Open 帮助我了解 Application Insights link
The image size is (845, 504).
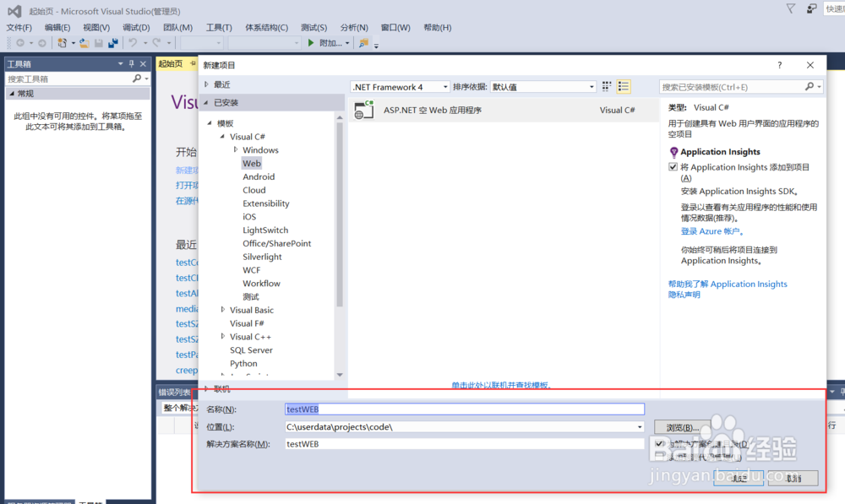pyautogui.click(x=728, y=284)
